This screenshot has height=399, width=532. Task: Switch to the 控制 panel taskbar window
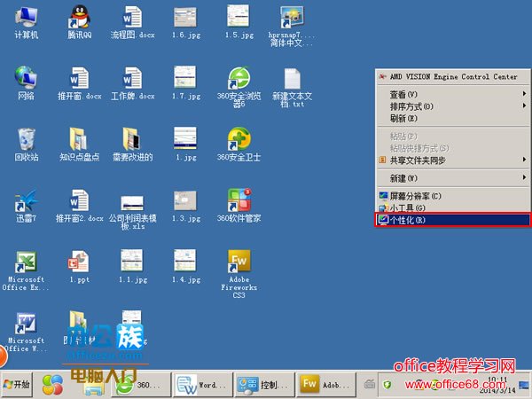coord(264,385)
